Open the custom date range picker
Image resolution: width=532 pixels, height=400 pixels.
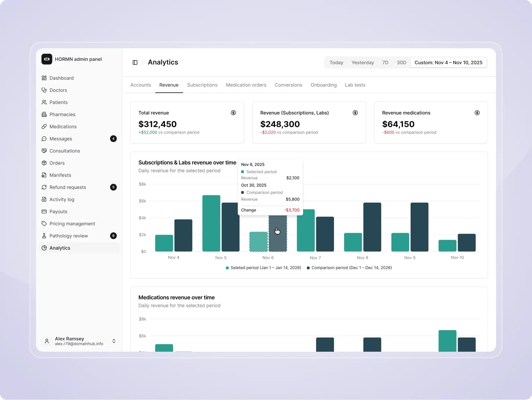(x=448, y=63)
